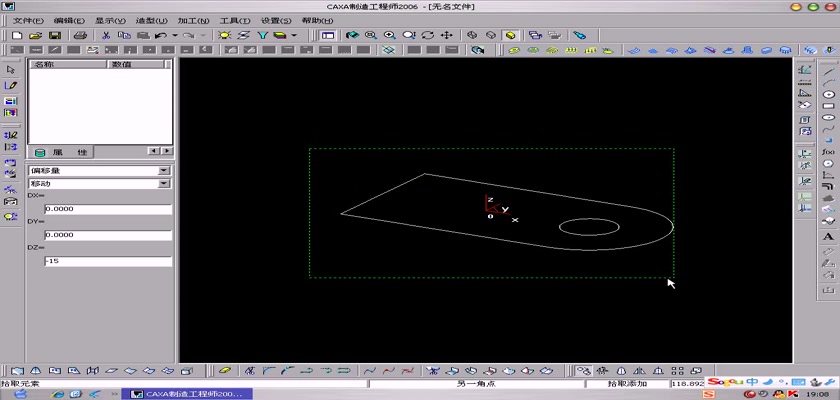Open the 造型(U) menu

point(152,20)
